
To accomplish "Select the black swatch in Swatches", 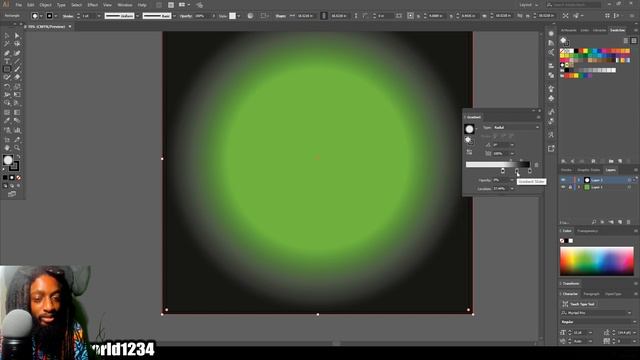I will 576,51.
